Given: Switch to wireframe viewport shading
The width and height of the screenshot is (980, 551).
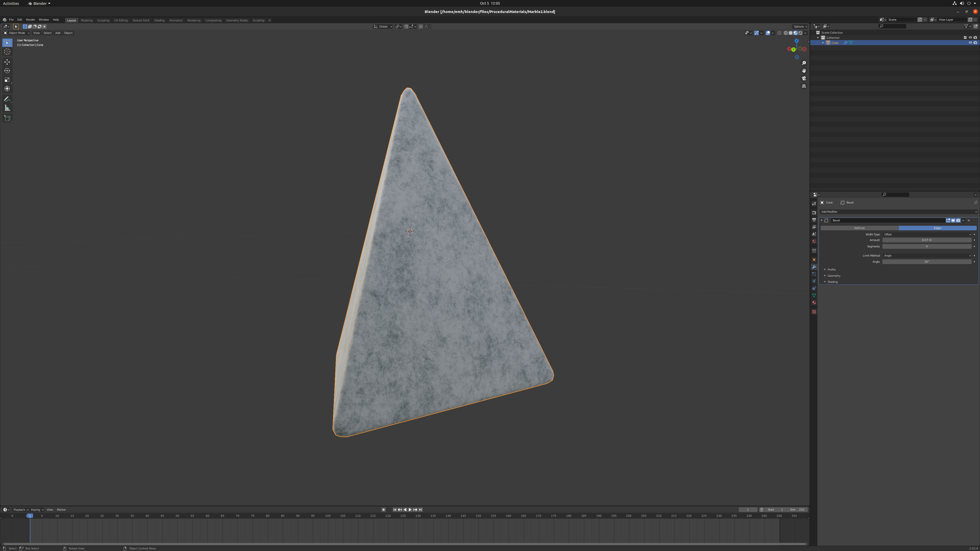Looking at the screenshot, I should (786, 33).
